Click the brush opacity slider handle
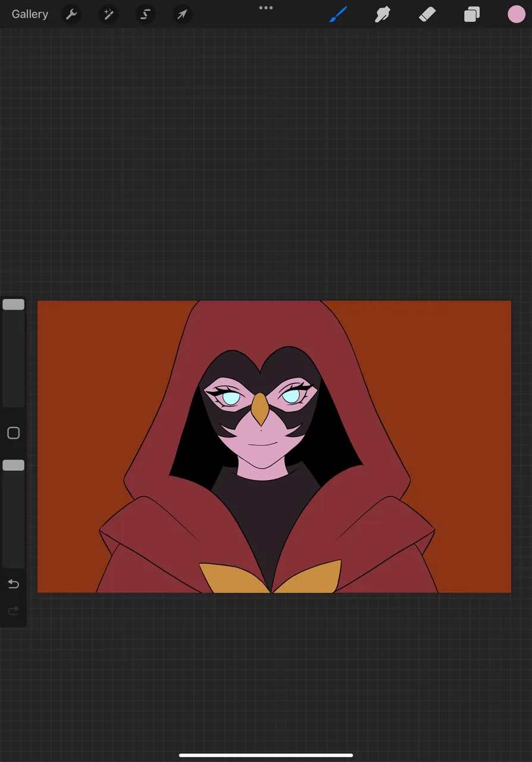Image resolution: width=532 pixels, height=762 pixels. pos(13,465)
